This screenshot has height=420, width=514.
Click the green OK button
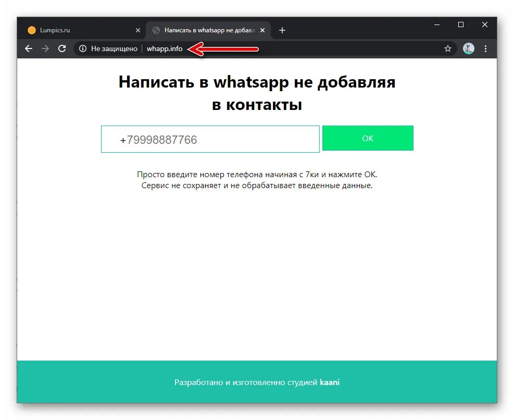tap(368, 138)
